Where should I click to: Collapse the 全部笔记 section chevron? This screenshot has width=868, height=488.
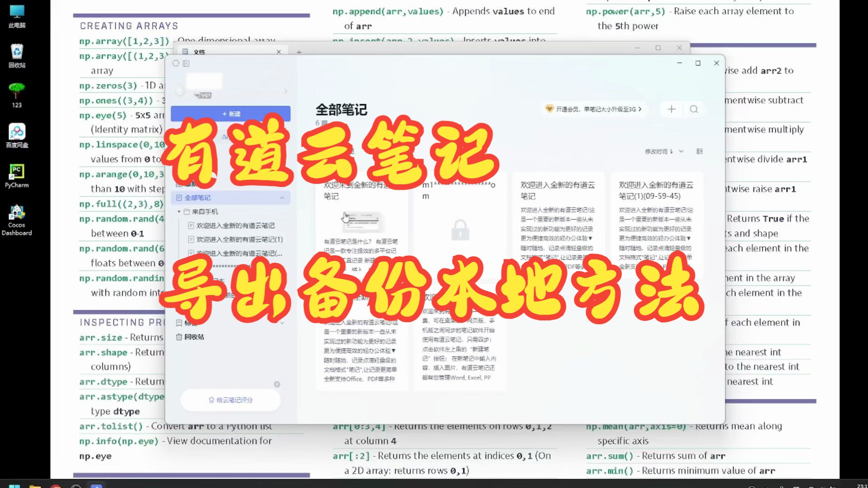pyautogui.click(x=283, y=197)
